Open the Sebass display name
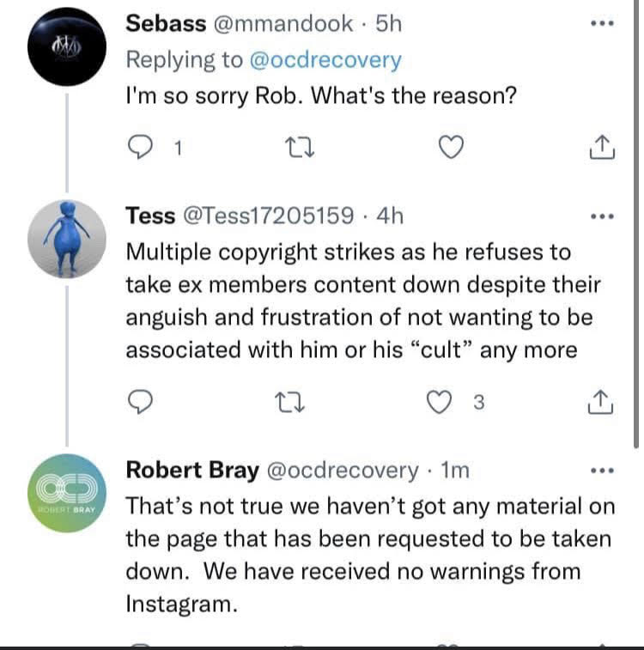The height and width of the screenshot is (650, 644). pyautogui.click(x=166, y=23)
